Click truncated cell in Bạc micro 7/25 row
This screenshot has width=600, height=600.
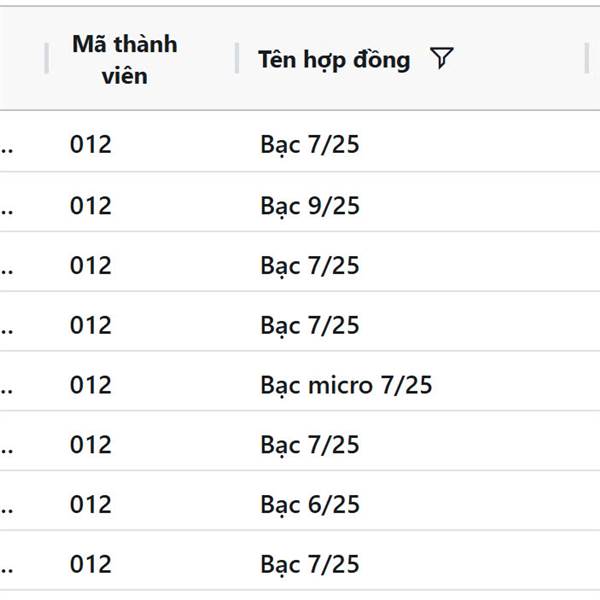7,390
